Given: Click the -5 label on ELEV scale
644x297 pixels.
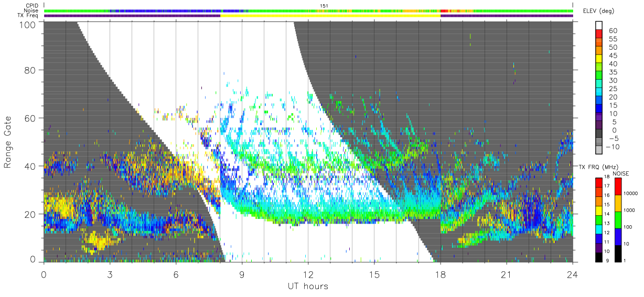Looking at the screenshot, I should (x=614, y=138).
